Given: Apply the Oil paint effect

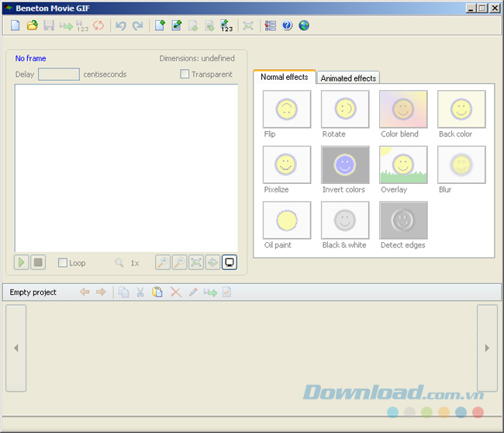Looking at the screenshot, I should click(x=287, y=221).
